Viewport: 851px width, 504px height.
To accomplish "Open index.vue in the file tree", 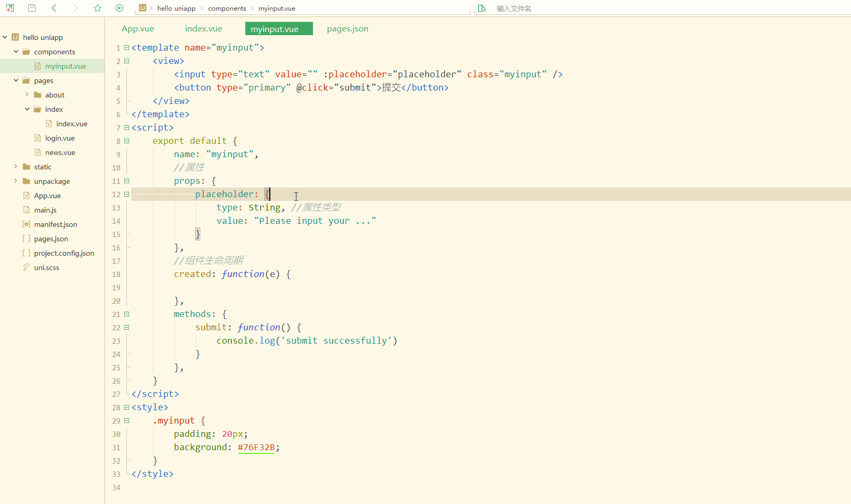I will pos(72,124).
